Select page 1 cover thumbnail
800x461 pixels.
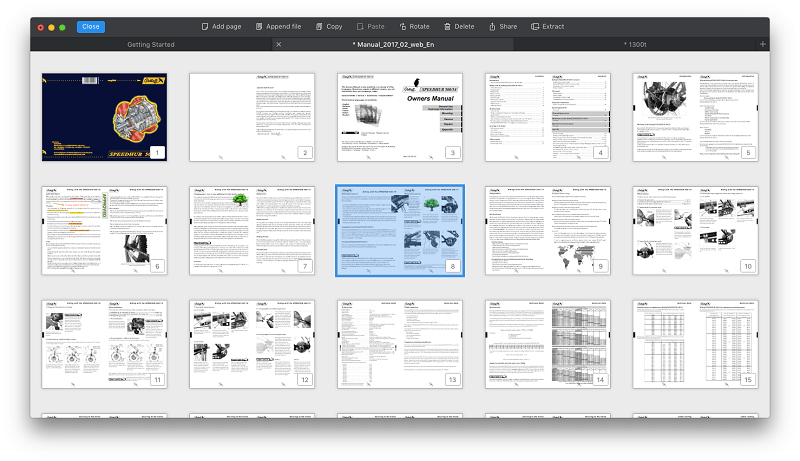click(x=105, y=117)
